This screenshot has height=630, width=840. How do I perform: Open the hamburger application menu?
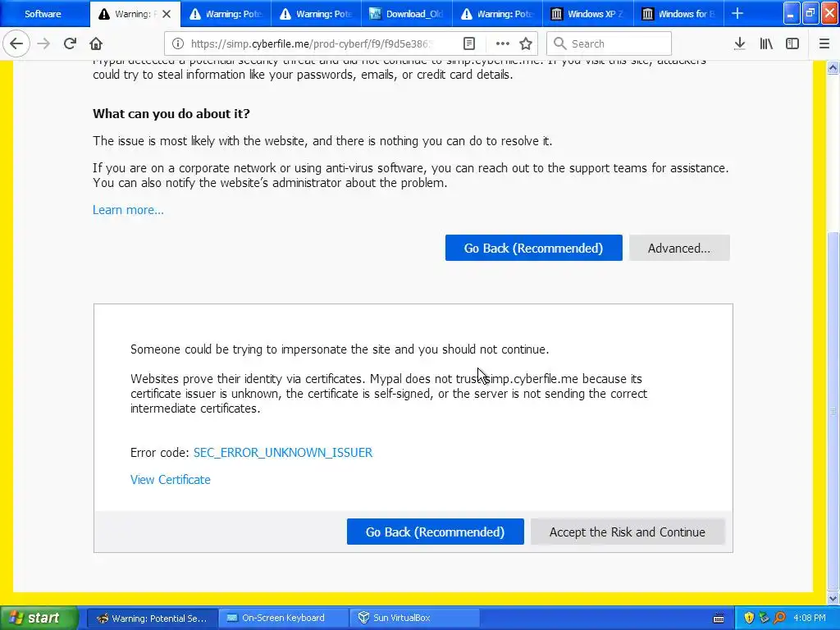[x=824, y=43]
